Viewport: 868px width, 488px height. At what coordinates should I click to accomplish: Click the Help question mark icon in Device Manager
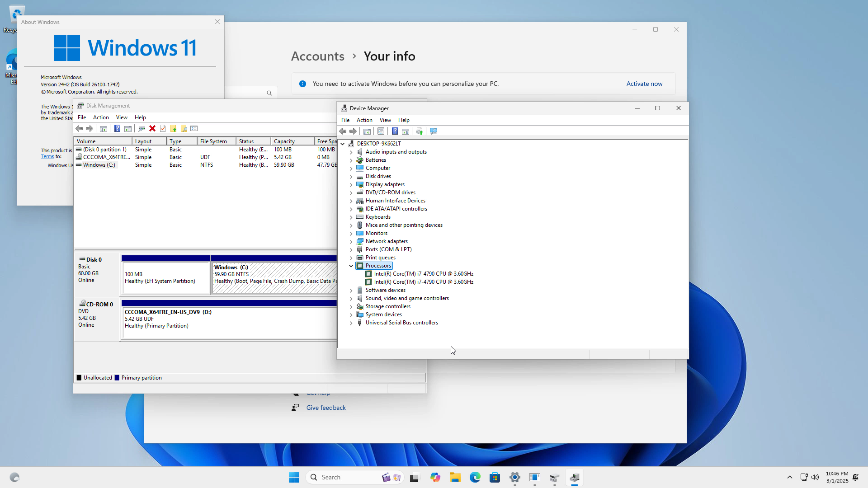point(395,131)
